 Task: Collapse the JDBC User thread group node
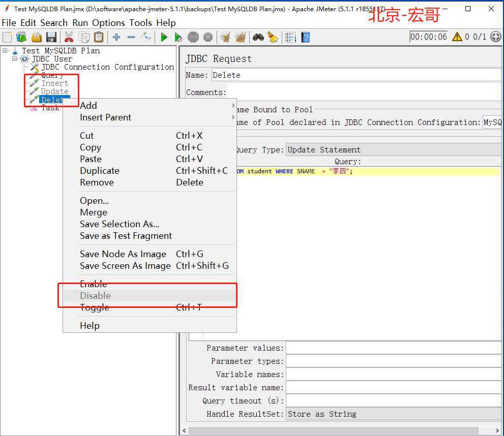pyautogui.click(x=14, y=58)
